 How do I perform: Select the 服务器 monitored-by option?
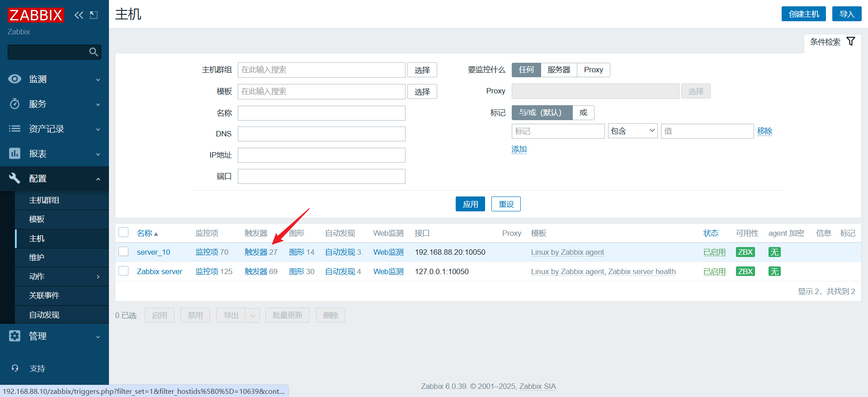pos(558,70)
